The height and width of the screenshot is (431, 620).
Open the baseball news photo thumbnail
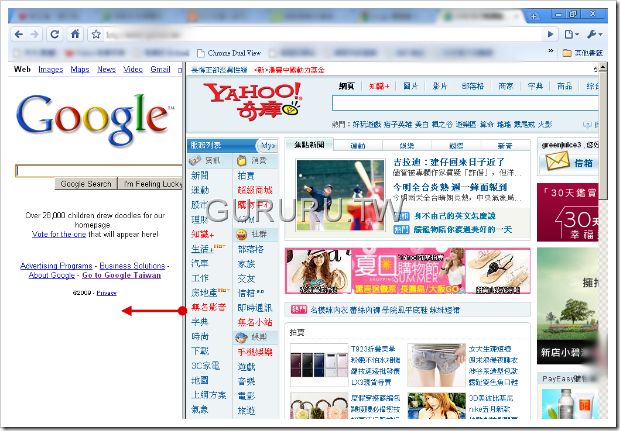click(340, 195)
